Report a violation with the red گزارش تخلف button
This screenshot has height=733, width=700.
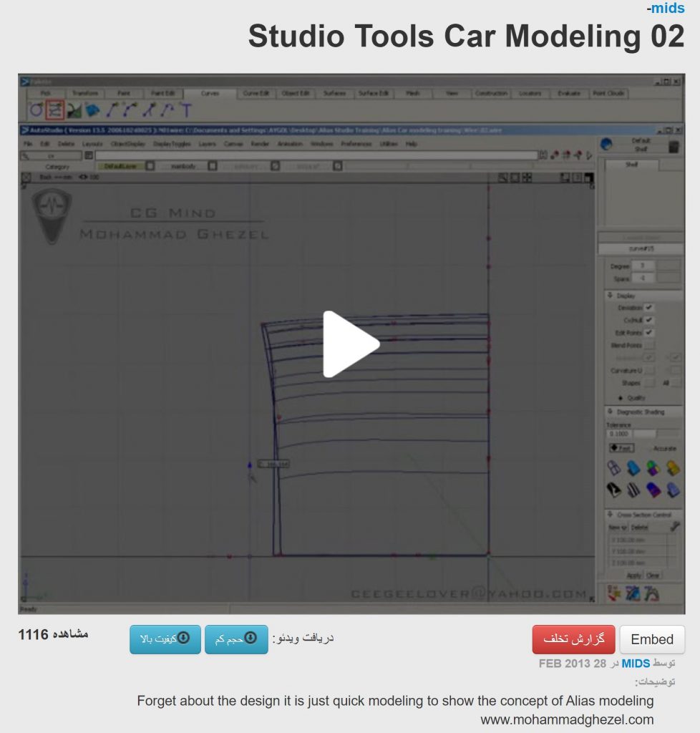tap(573, 639)
